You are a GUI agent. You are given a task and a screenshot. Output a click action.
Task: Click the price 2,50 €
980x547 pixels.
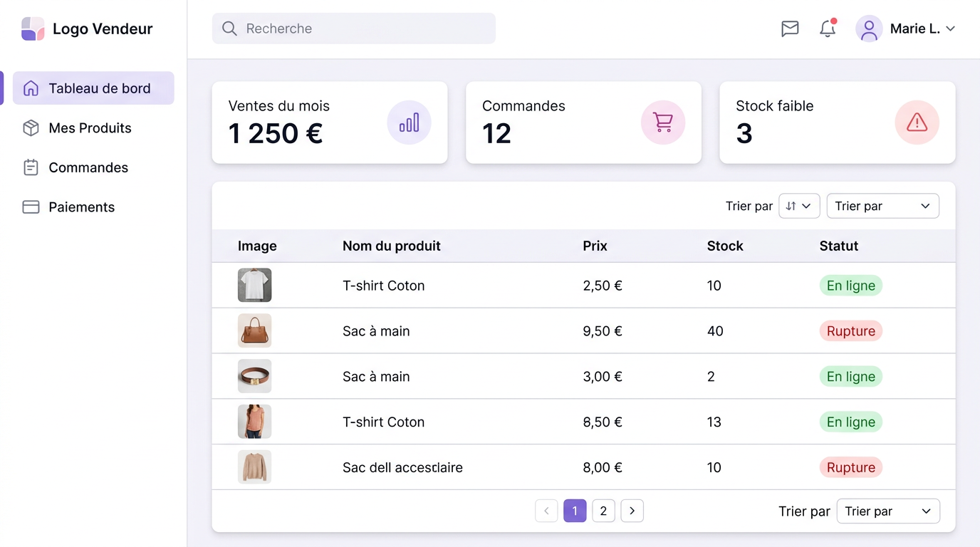[x=603, y=286]
